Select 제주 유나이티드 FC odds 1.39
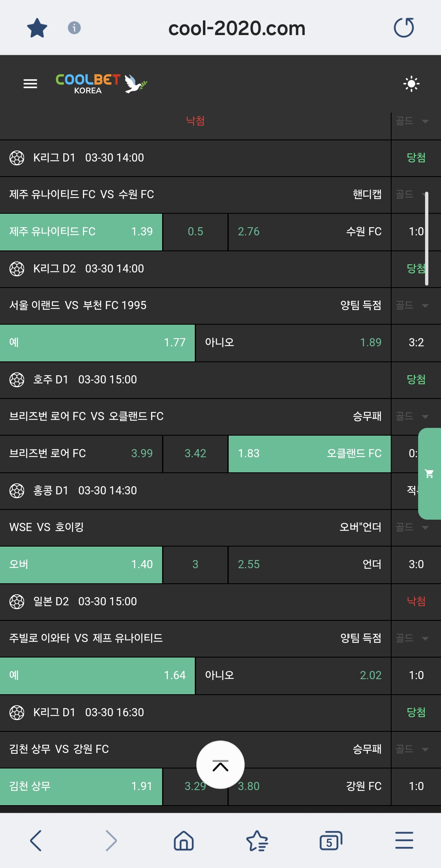The width and height of the screenshot is (441, 868). point(81,232)
